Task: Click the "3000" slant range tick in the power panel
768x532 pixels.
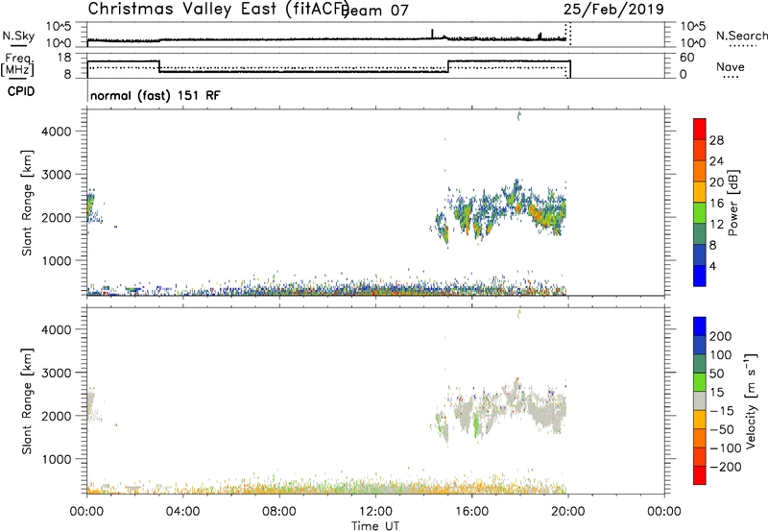Action: click(x=56, y=175)
